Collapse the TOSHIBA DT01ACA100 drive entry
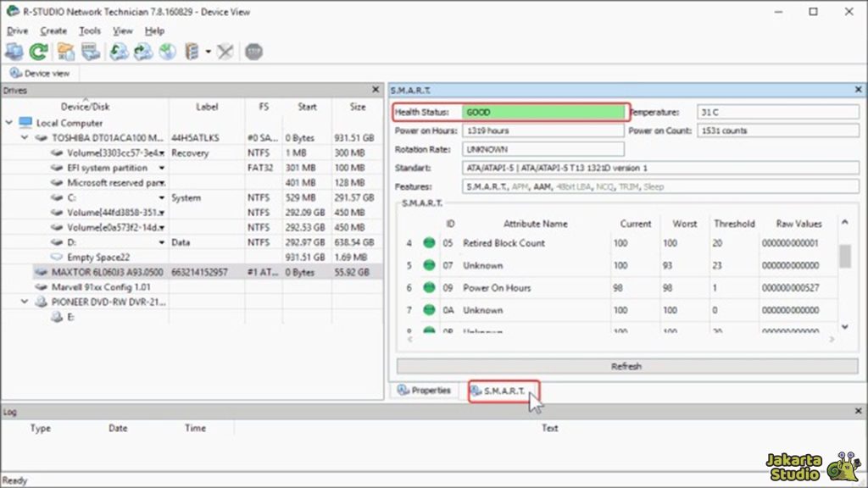The image size is (868, 488). (x=23, y=137)
